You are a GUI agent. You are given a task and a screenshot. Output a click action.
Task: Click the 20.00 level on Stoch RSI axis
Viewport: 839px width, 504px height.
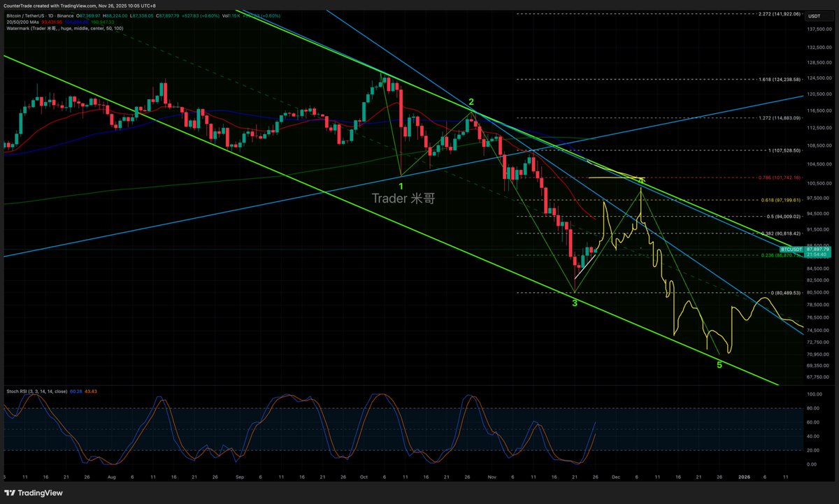813,450
